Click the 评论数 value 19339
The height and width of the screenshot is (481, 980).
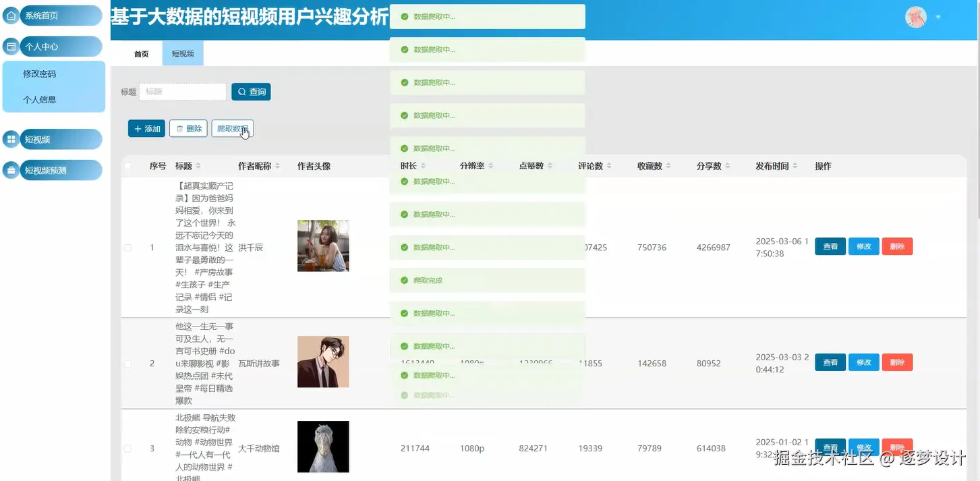pos(590,449)
